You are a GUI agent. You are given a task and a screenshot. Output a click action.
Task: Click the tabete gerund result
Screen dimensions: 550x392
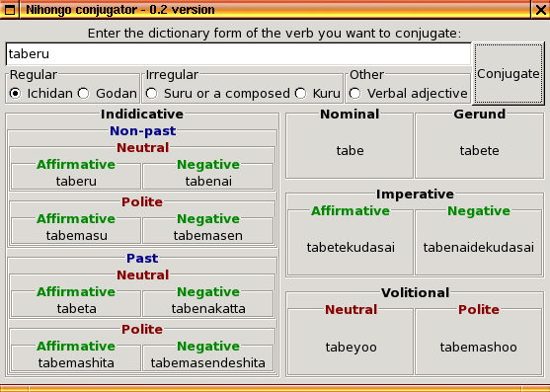tap(480, 151)
